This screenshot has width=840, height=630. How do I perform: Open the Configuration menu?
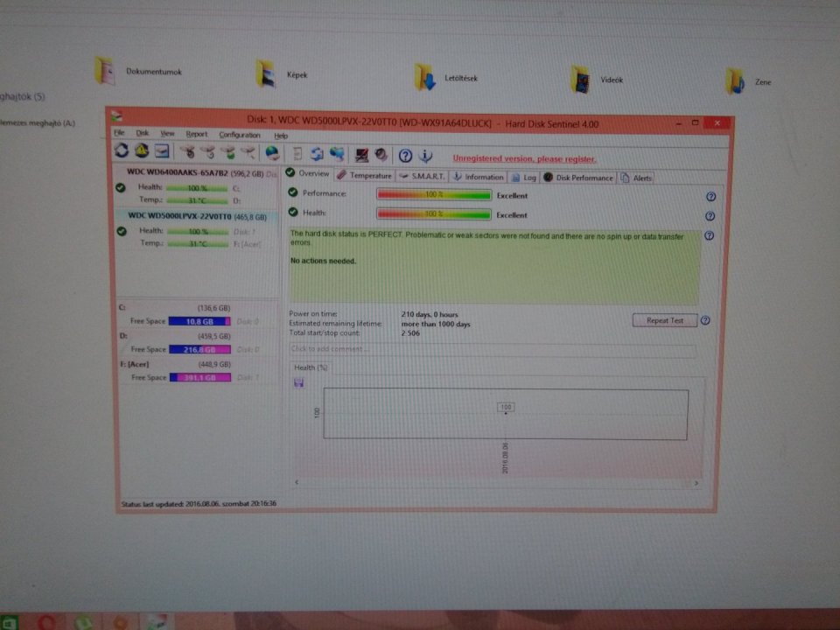pos(240,135)
